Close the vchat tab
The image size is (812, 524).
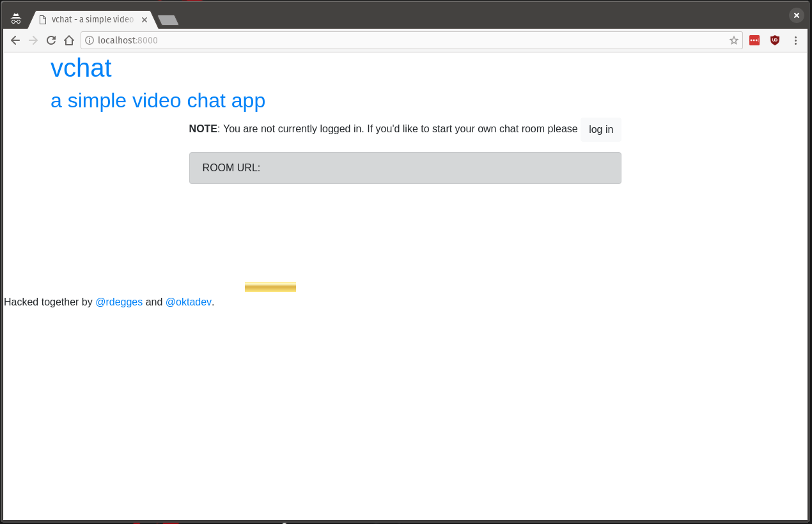[x=144, y=20]
